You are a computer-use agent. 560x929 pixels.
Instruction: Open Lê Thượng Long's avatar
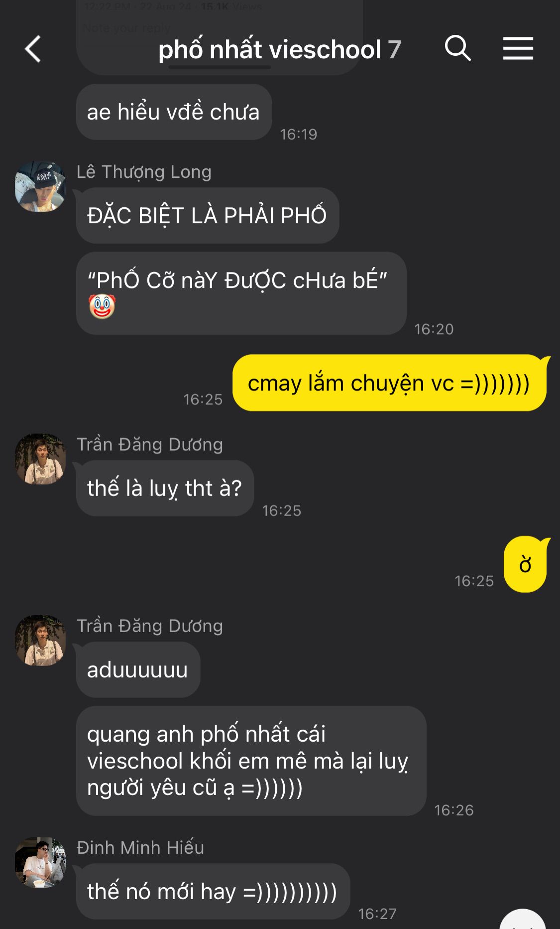click(x=40, y=186)
